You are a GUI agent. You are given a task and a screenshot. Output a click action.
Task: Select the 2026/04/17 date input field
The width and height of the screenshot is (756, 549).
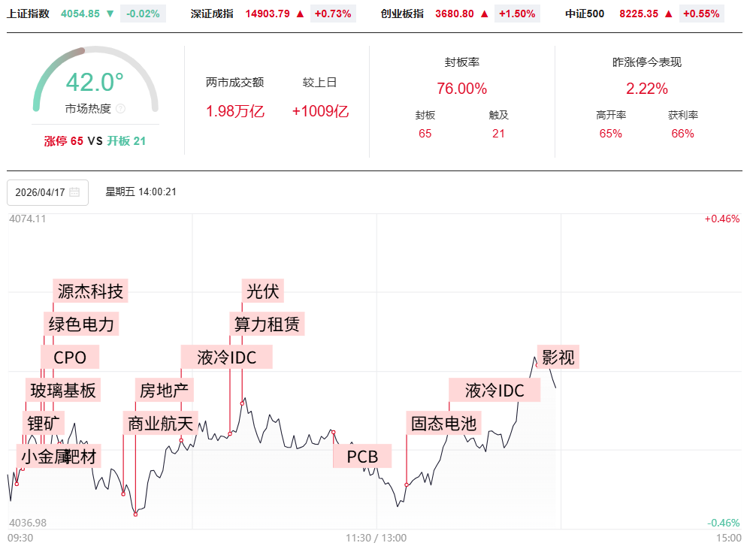click(40, 192)
